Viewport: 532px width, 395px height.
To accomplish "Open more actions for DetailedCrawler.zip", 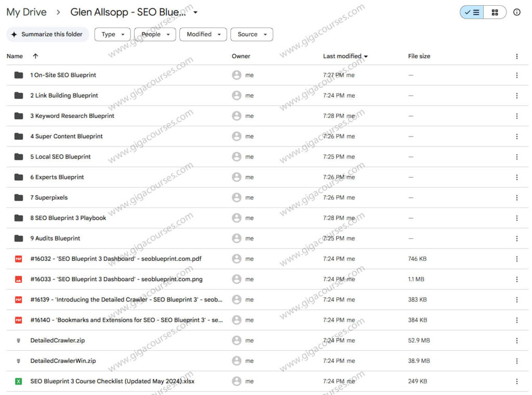I will 516,340.
